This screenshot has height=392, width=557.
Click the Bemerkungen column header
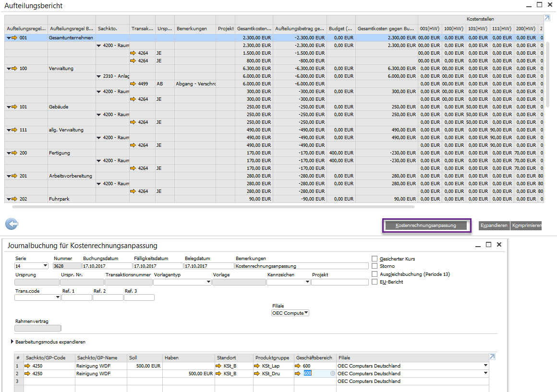pyautogui.click(x=195, y=28)
